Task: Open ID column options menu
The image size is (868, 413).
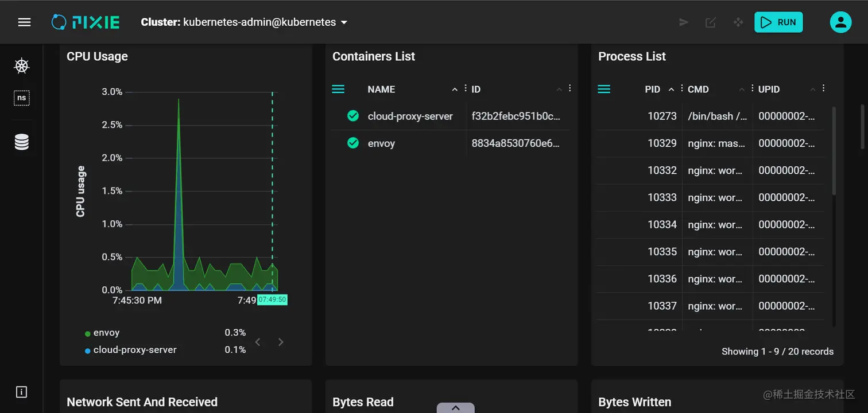Action: point(569,88)
